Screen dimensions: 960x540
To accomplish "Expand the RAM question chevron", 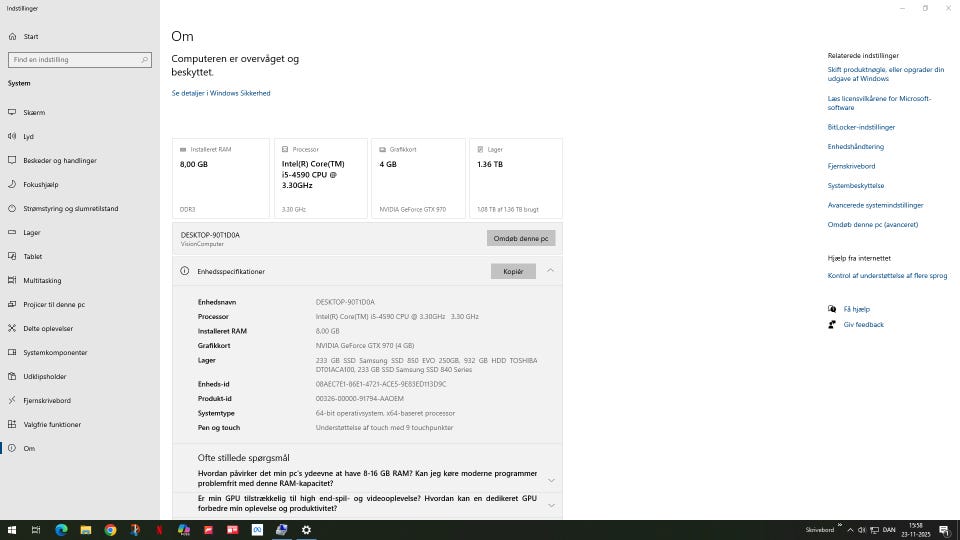I will click(551, 481).
